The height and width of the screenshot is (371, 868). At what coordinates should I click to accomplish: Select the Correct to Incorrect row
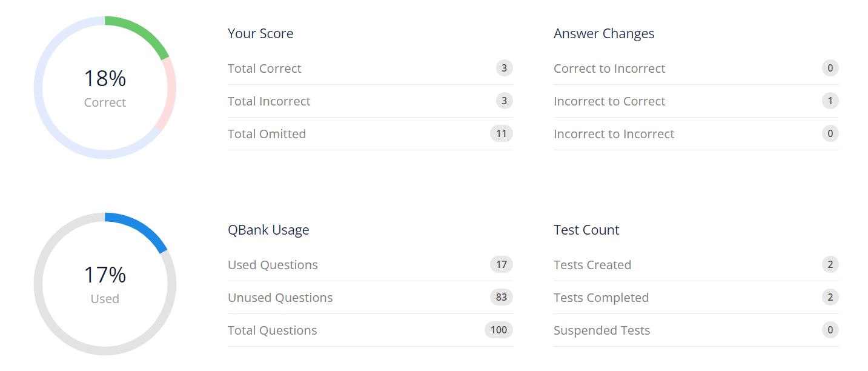coord(695,68)
